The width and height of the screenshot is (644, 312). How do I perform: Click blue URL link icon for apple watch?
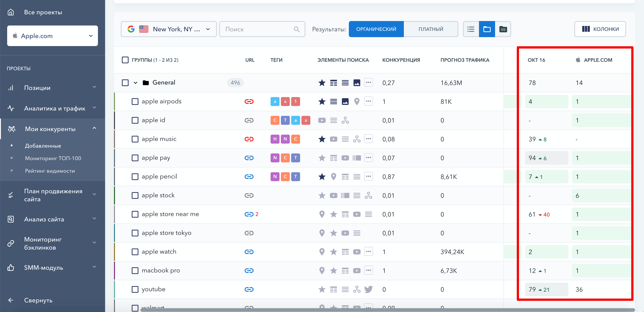(x=249, y=252)
